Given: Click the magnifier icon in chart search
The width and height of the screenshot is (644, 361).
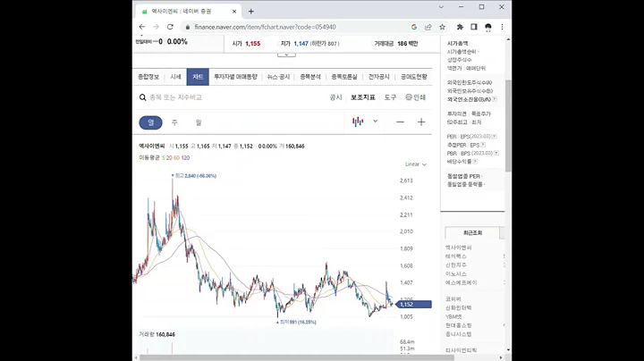Looking at the screenshot, I should [x=142, y=97].
